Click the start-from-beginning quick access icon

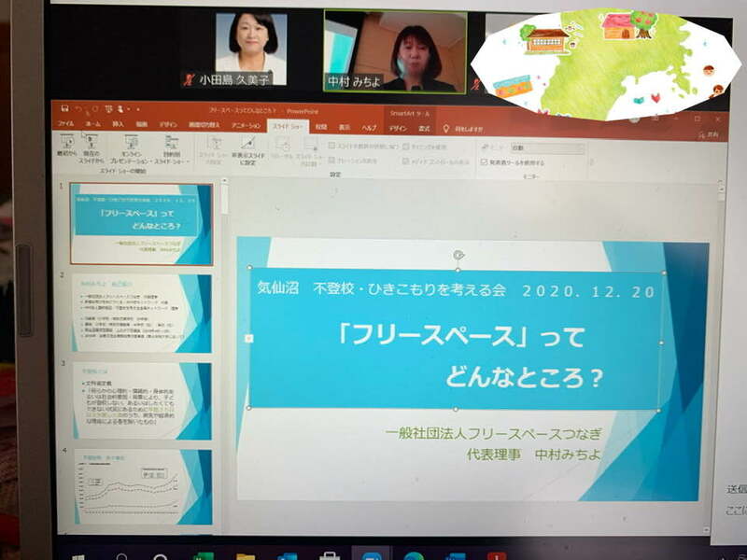(x=108, y=109)
